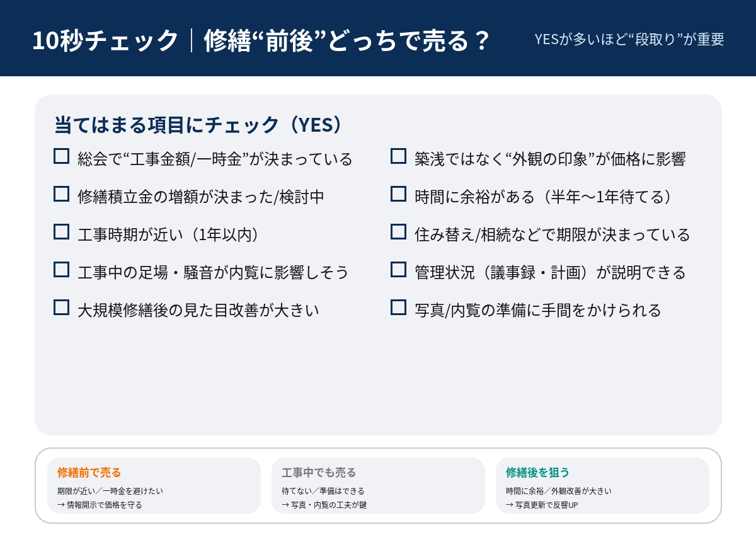756x542 pixels.
Task: Check the 住み替え/相続など期限 checkbox
Action: 398,232
